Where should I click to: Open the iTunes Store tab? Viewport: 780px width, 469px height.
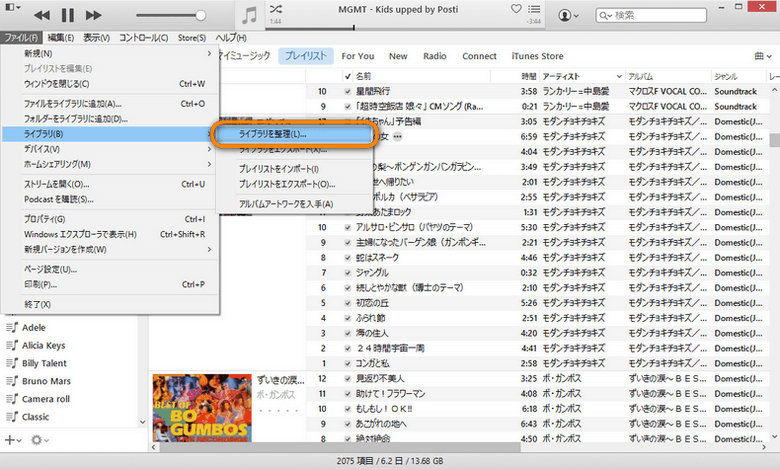(x=537, y=56)
